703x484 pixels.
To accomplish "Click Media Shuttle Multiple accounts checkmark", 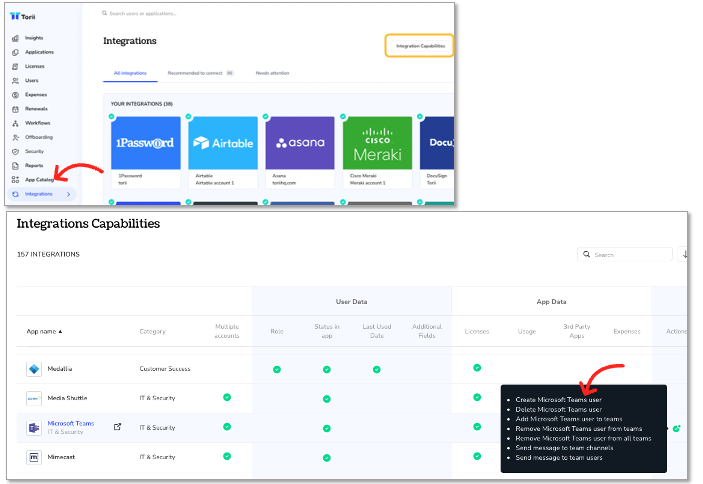I will (227, 397).
